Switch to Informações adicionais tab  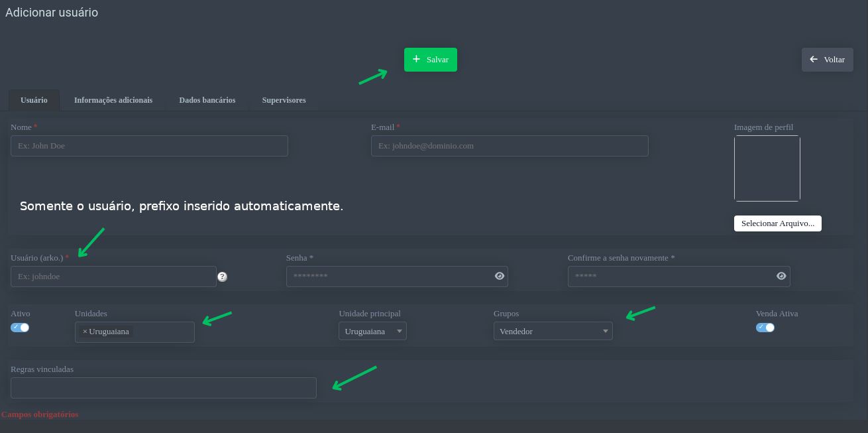pyautogui.click(x=113, y=100)
